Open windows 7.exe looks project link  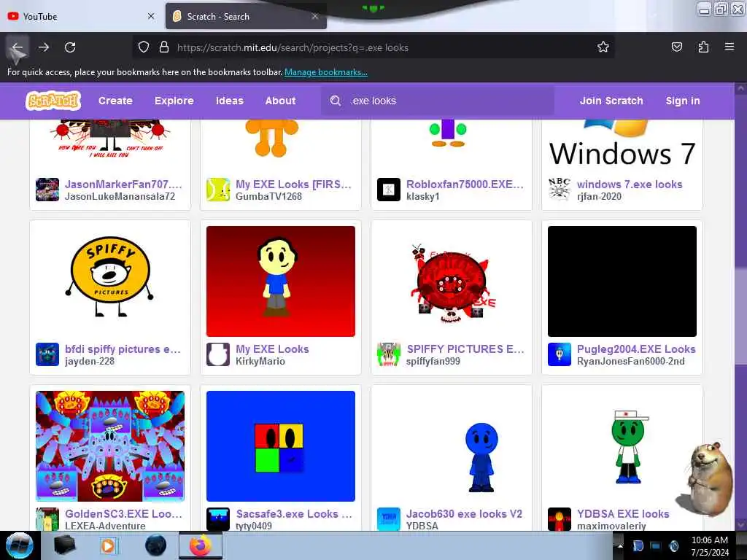point(630,184)
